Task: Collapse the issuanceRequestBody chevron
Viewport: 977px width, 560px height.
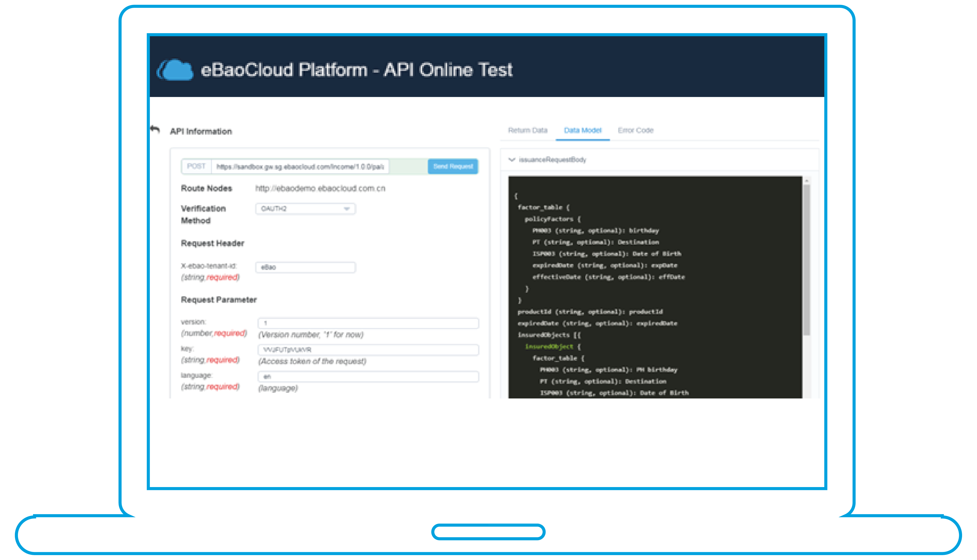Action: tap(512, 160)
